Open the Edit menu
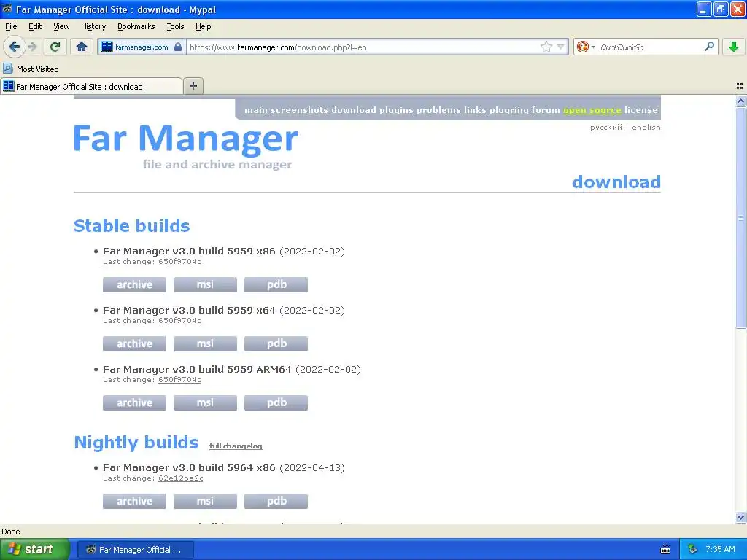Image resolution: width=747 pixels, height=560 pixels. (x=35, y=26)
